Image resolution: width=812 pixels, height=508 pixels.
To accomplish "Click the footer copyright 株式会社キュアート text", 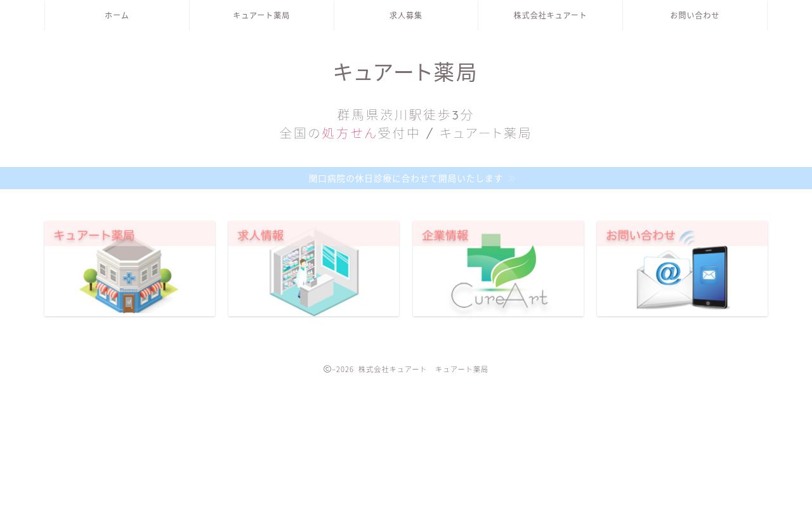I will [392, 370].
